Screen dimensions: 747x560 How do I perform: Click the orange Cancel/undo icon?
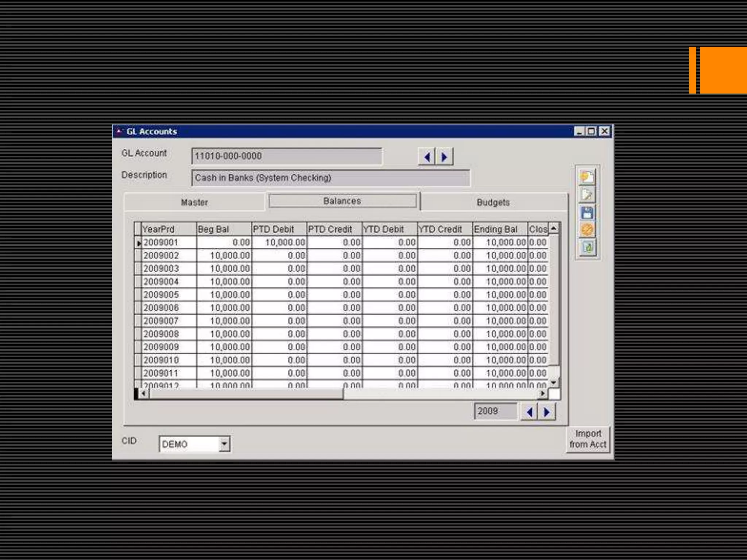point(587,230)
